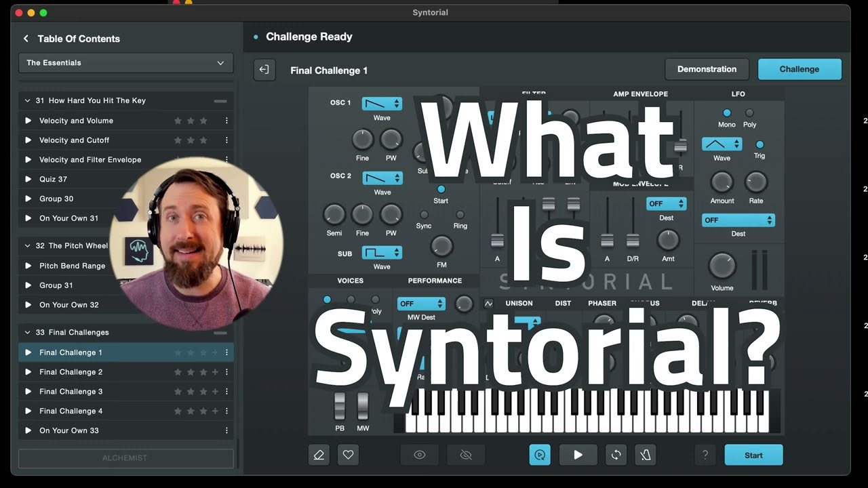This screenshot has height=488, width=868.
Task: Click the main play button in transport
Action: point(578,455)
